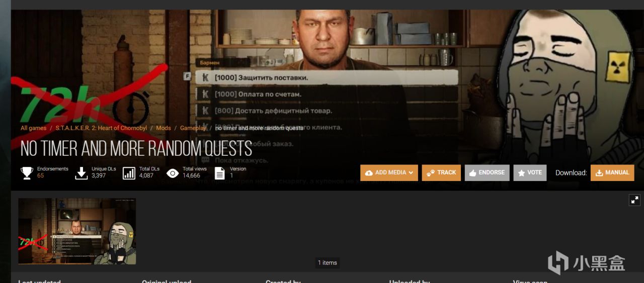Click the Endorsements trophy icon
The height and width of the screenshot is (283, 644).
click(27, 173)
